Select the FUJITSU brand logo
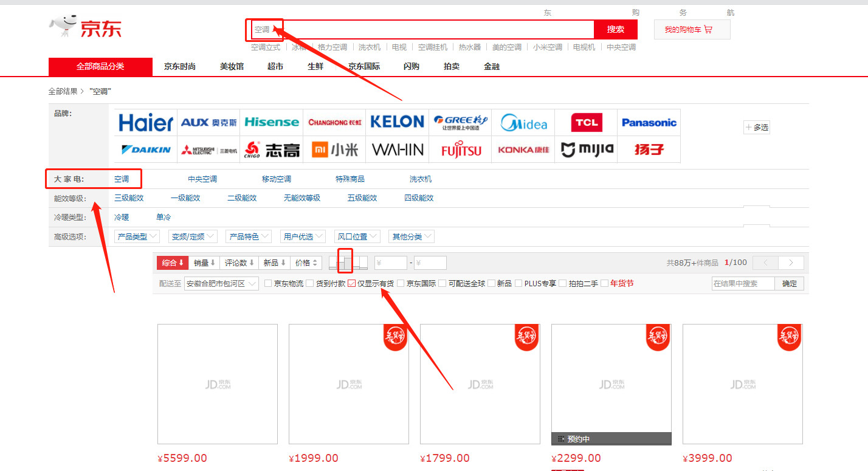This screenshot has height=471, width=868. [x=460, y=150]
